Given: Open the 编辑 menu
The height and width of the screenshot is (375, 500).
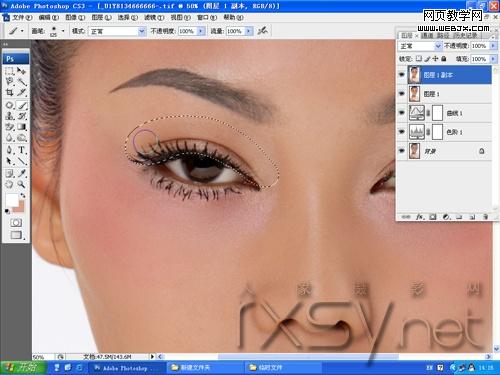Looking at the screenshot, I should tap(49, 17).
